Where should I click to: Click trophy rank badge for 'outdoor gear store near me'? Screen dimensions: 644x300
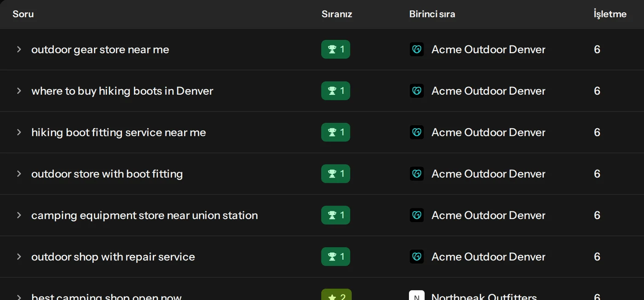[x=336, y=50]
